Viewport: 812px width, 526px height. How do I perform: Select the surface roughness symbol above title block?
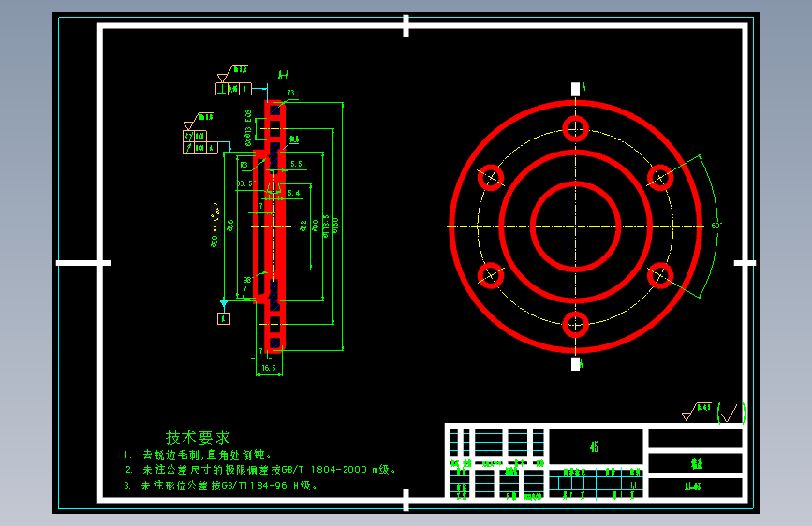pos(697,411)
